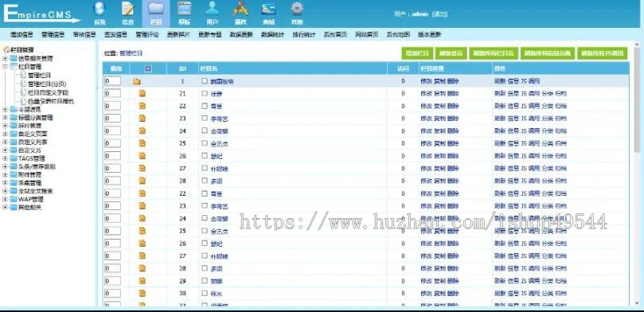Open the 后台首页 menu item

click(x=335, y=35)
